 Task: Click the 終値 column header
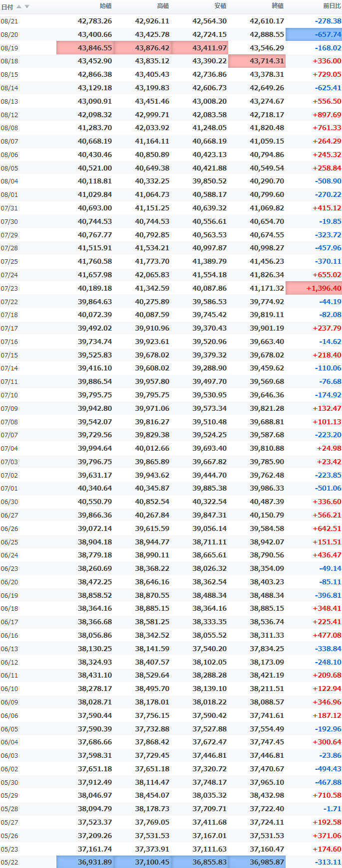pyautogui.click(x=278, y=6)
